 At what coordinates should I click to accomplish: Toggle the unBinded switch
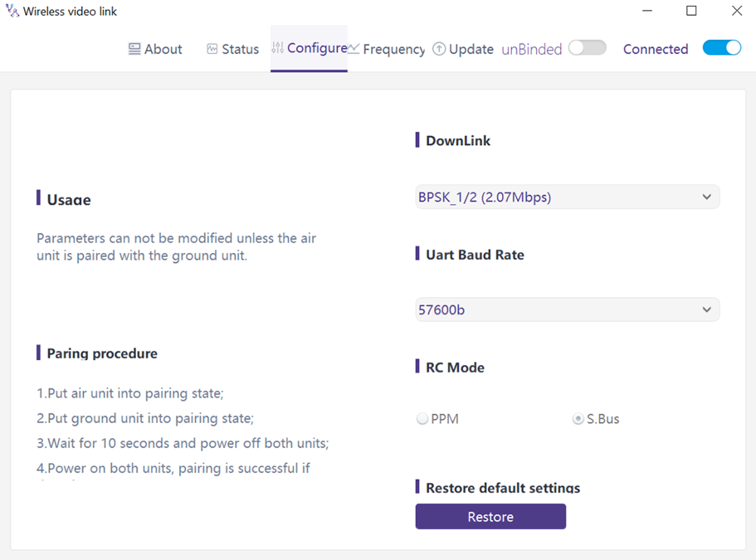coord(587,48)
